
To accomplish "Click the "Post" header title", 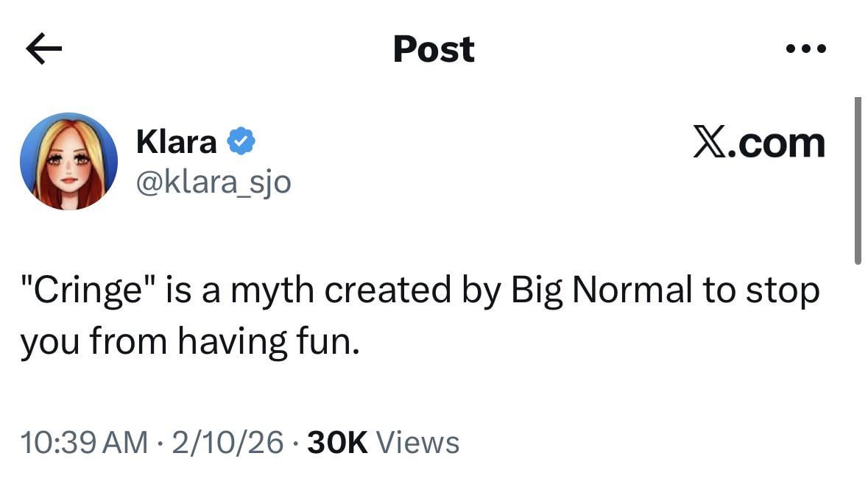I will [434, 49].
